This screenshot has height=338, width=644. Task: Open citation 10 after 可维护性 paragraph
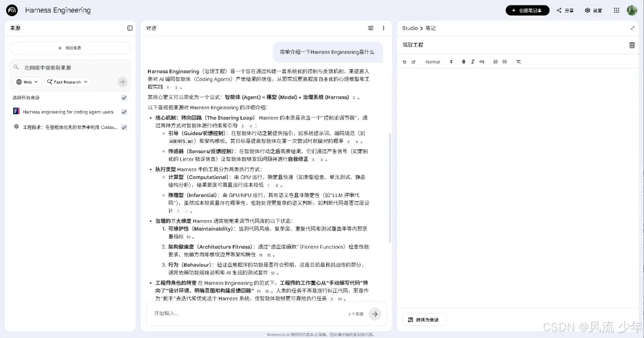tap(188, 237)
